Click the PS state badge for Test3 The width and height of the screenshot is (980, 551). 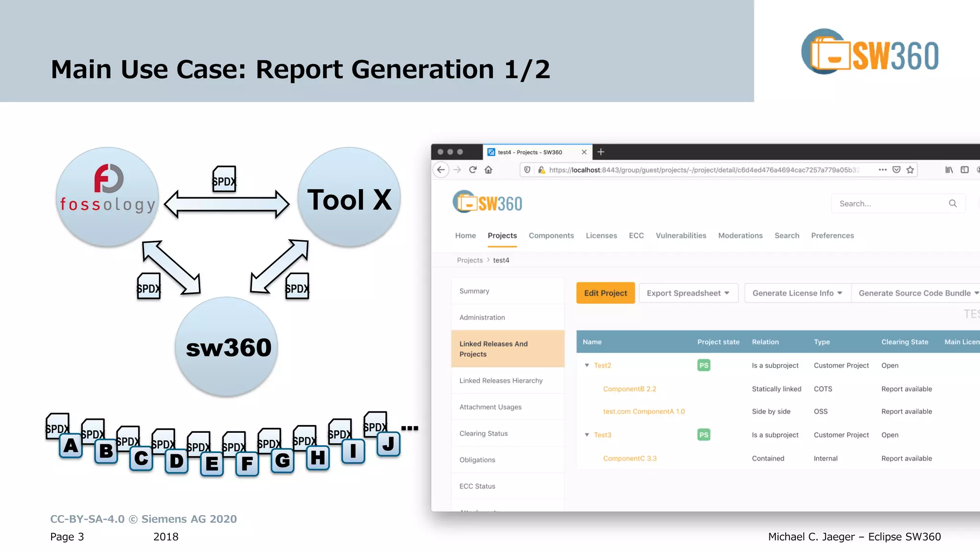pos(703,435)
